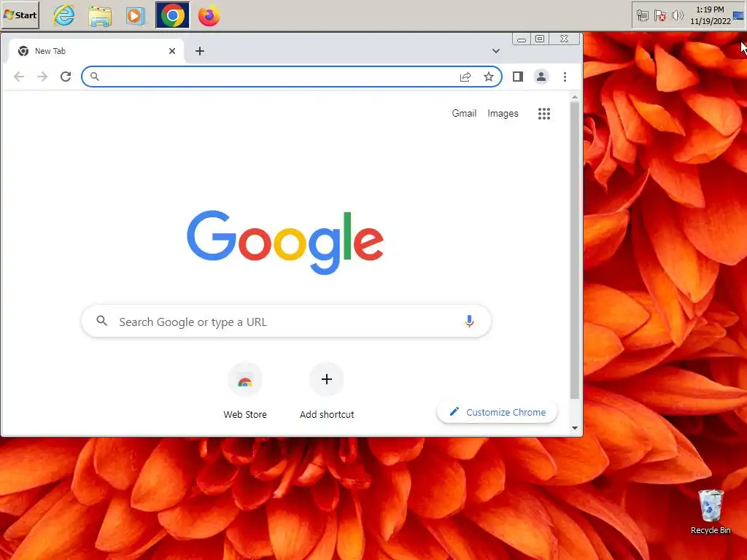Click the Search Google or type a URL box
Image resolution: width=747 pixels, height=560 pixels.
tap(286, 322)
